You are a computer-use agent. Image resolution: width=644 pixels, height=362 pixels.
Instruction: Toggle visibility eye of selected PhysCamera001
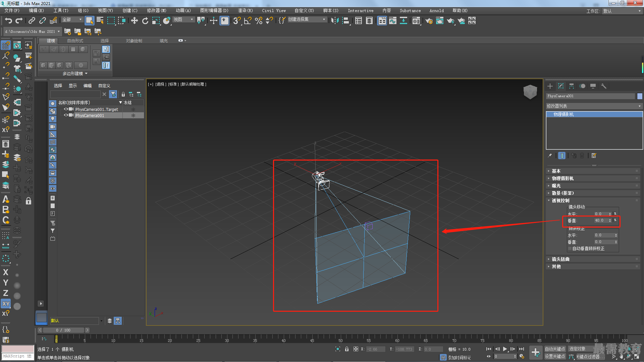66,115
